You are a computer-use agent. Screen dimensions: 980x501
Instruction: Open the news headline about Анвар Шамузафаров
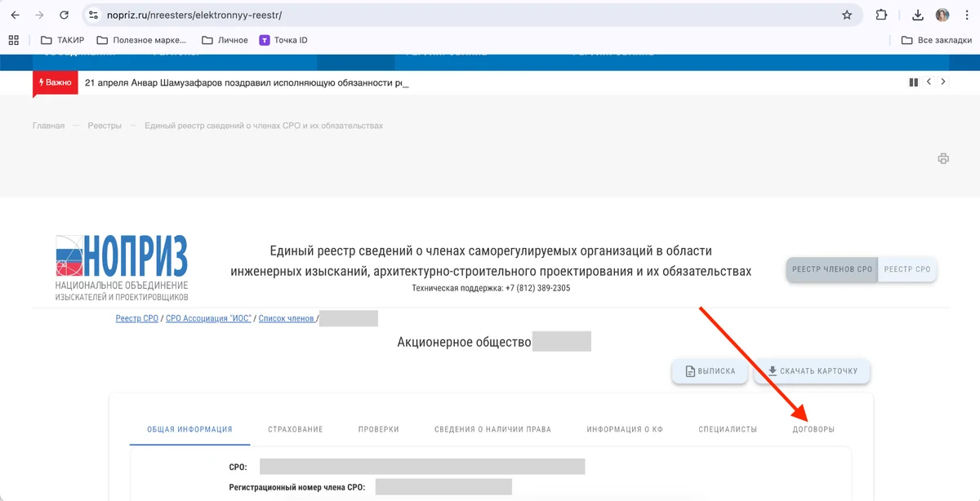tap(247, 82)
